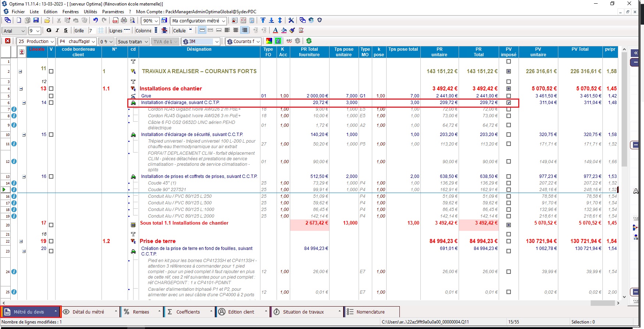Click the blue up-down arrows icon
Screen dimensions: 644x329
[280, 21]
